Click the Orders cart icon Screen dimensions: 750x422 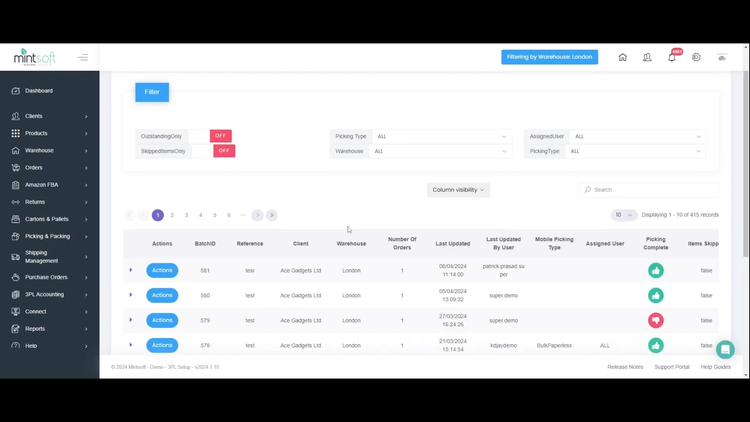15,167
